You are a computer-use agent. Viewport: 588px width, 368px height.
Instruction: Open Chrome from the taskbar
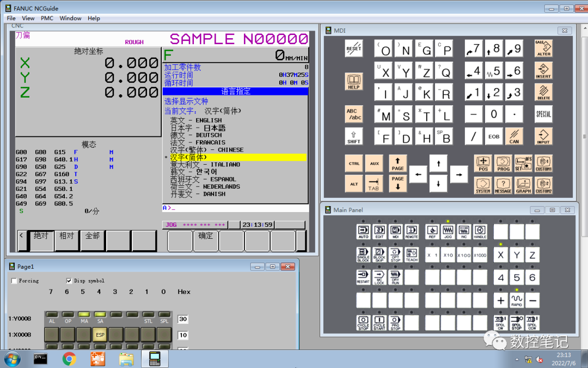click(x=69, y=359)
